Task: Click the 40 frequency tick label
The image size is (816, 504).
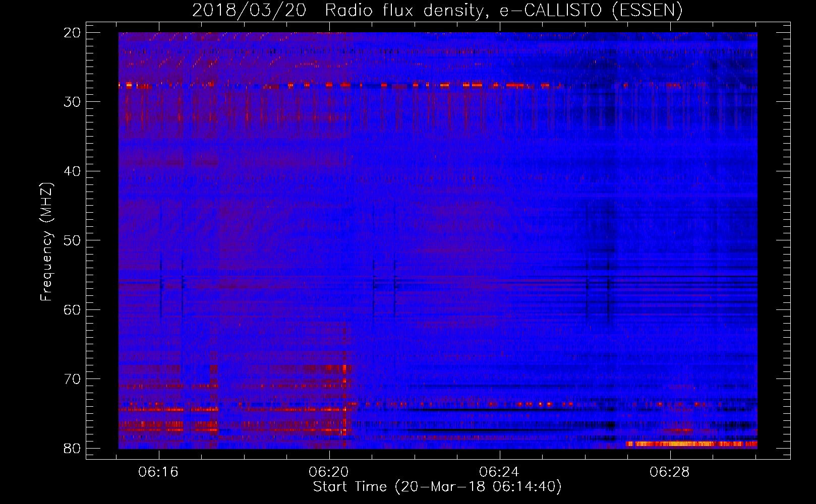Action: 73,171
